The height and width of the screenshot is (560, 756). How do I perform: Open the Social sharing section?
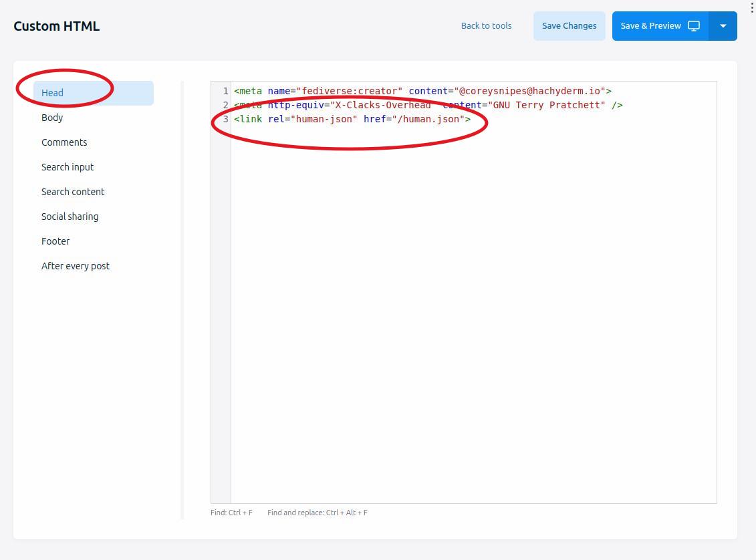(70, 217)
